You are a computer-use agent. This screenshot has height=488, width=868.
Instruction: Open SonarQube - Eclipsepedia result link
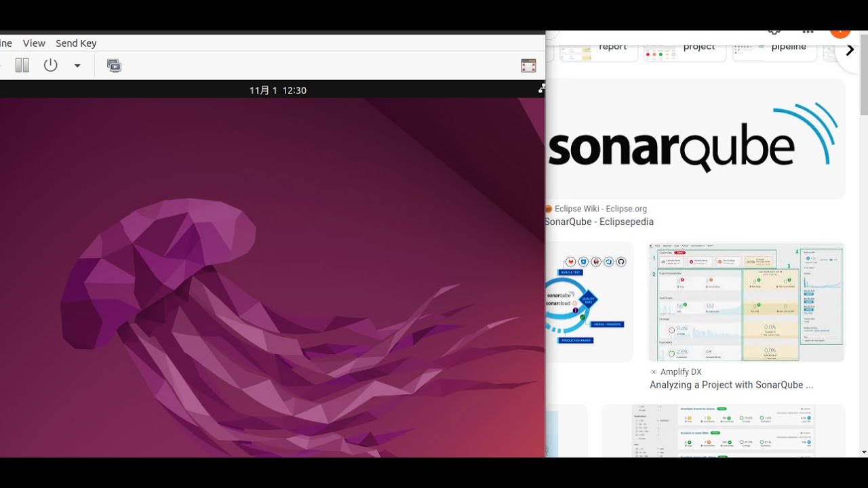click(x=599, y=222)
